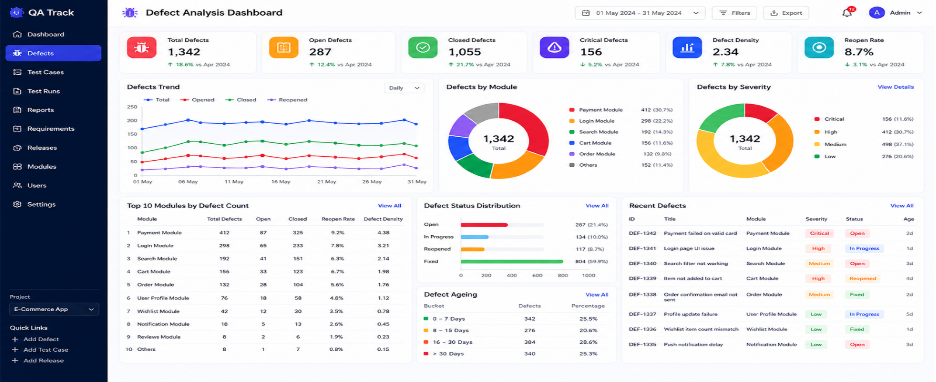Click the Total Defects bug icon
Image resolution: width=936 pixels, height=382 pixels.
(x=141, y=48)
